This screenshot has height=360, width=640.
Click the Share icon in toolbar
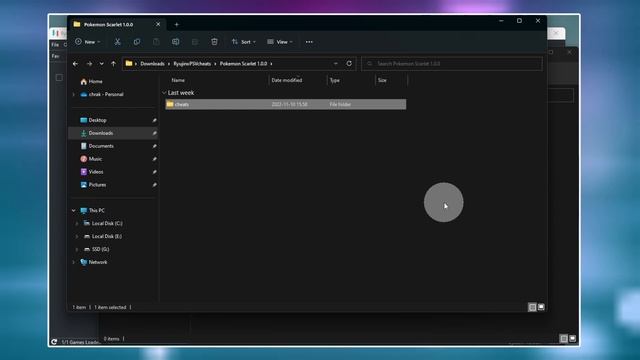(195, 42)
